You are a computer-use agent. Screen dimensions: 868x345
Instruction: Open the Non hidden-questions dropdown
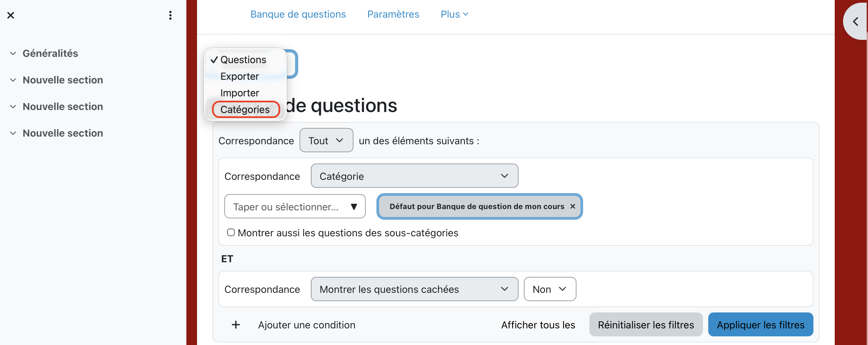pos(549,289)
